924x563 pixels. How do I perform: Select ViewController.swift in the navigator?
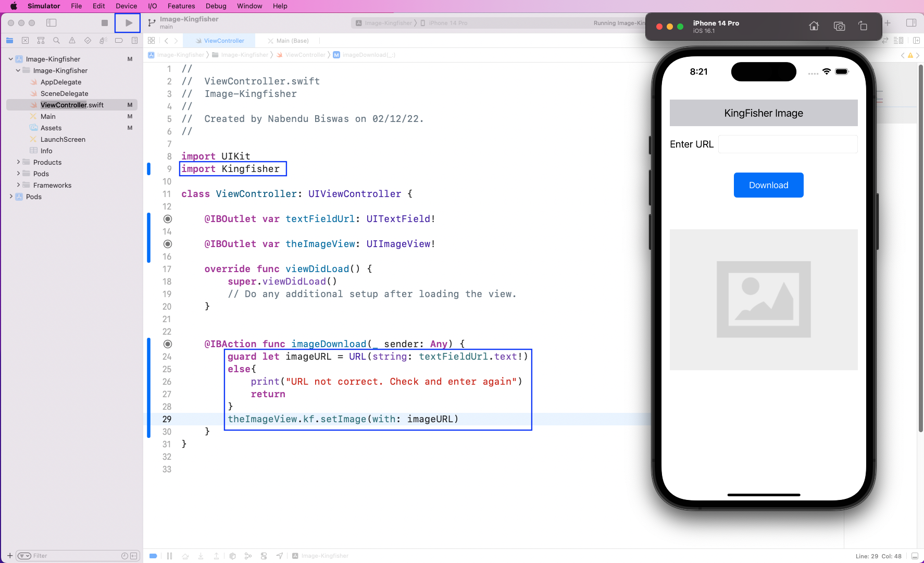[x=72, y=105]
